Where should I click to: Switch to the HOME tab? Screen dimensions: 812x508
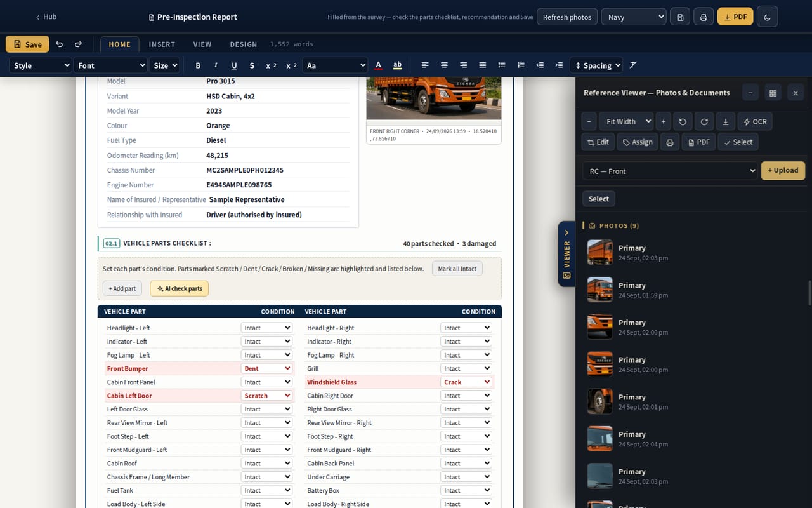[x=119, y=44]
